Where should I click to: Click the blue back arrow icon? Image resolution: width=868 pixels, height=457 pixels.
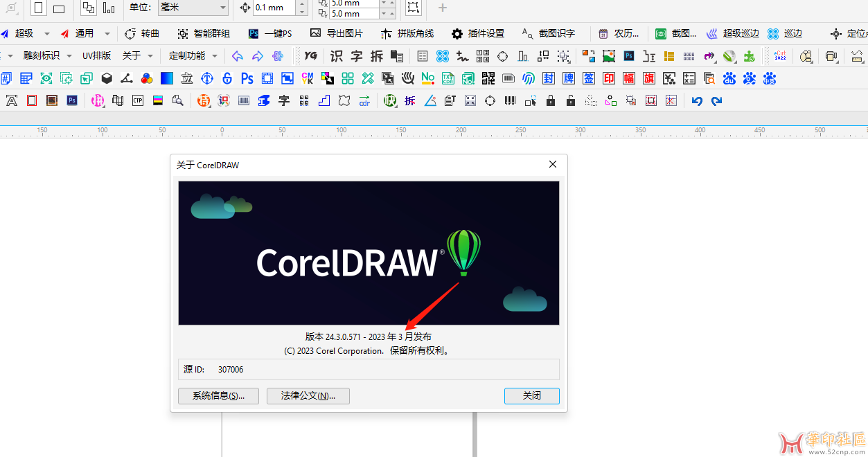238,56
